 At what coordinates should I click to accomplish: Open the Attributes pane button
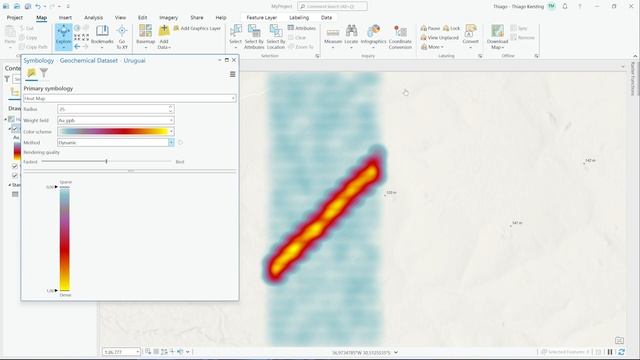pyautogui.click(x=302, y=28)
